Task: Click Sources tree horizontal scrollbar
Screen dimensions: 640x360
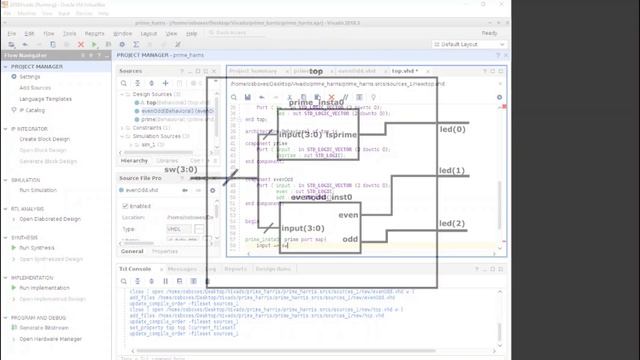Action: point(158,153)
